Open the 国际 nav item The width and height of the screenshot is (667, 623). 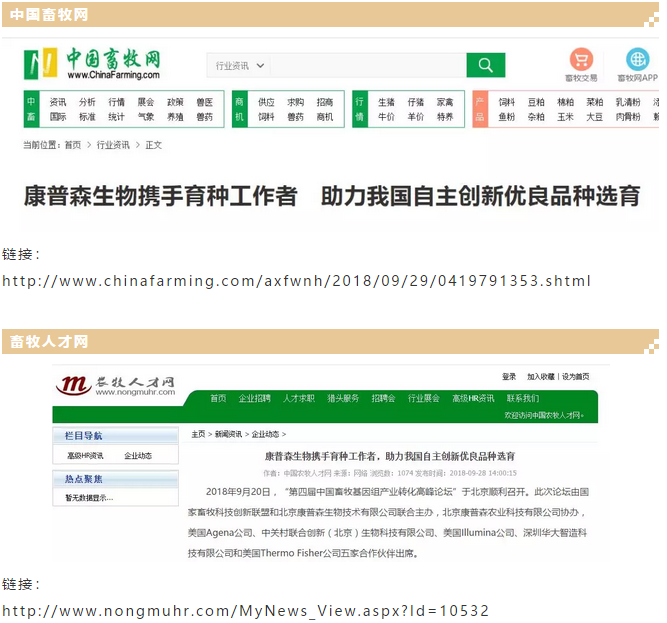point(58,117)
